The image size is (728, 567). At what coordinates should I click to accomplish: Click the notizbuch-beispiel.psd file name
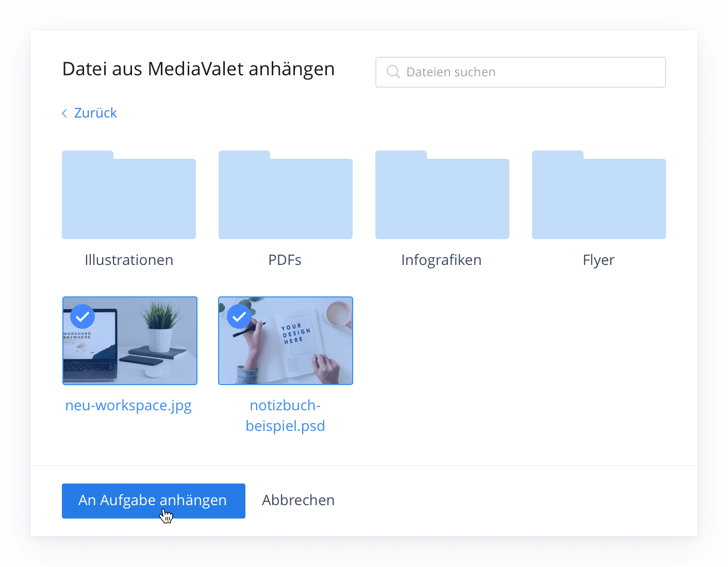coord(286,415)
